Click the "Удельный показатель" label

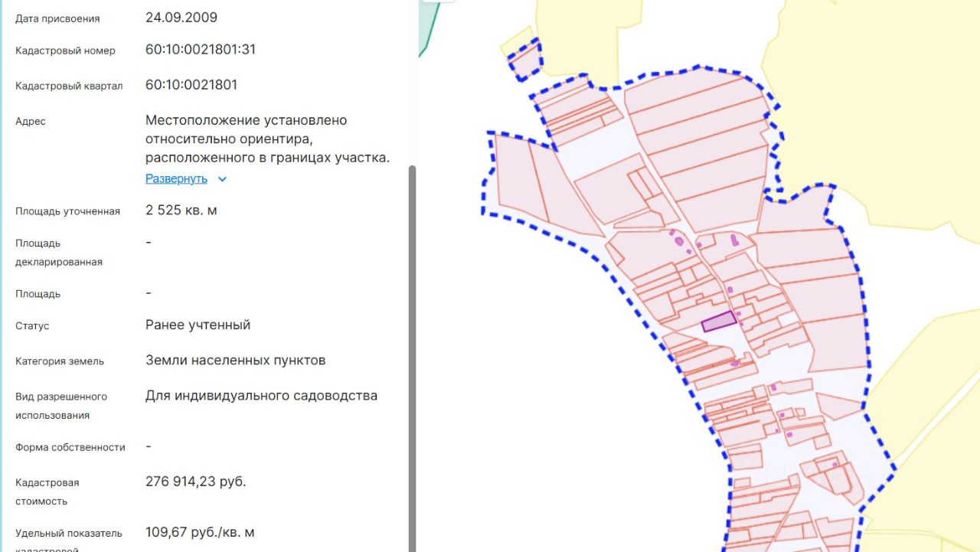click(69, 533)
